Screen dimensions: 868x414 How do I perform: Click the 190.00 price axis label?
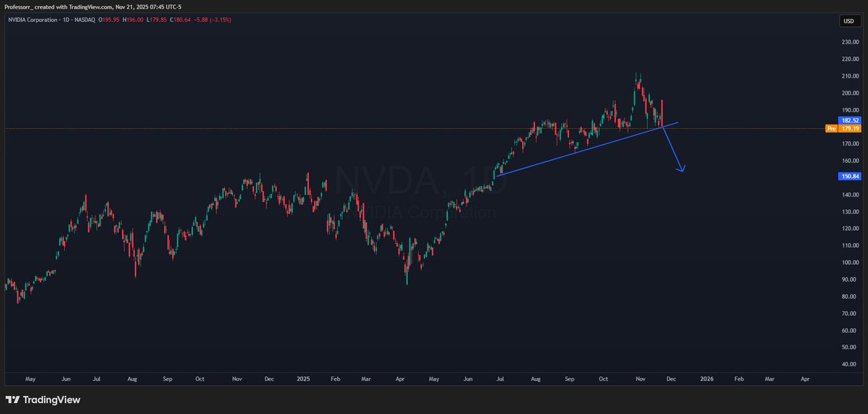(849, 110)
